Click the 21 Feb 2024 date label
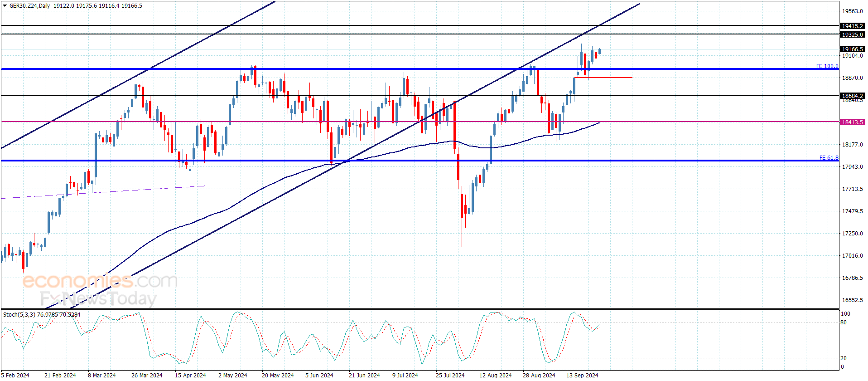Viewport: 868px width, 381px height. (x=60, y=375)
